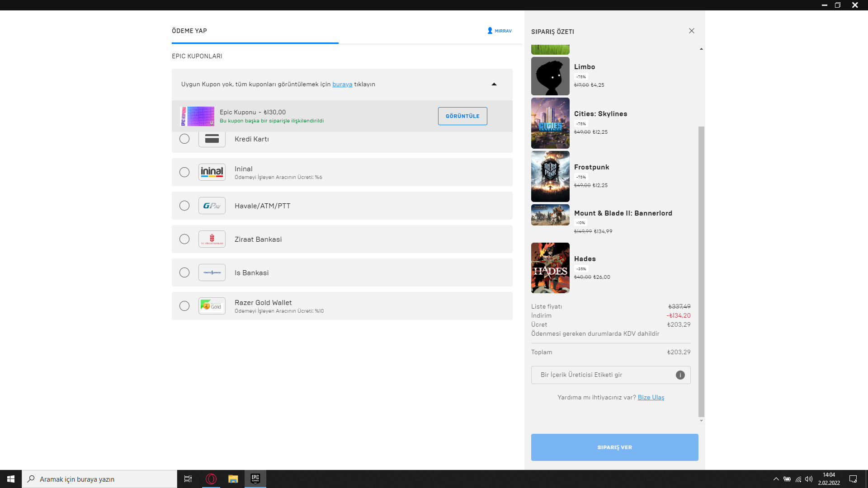Image resolution: width=868 pixels, height=488 pixels.
Task: Open the notification center icon
Action: 853,479
